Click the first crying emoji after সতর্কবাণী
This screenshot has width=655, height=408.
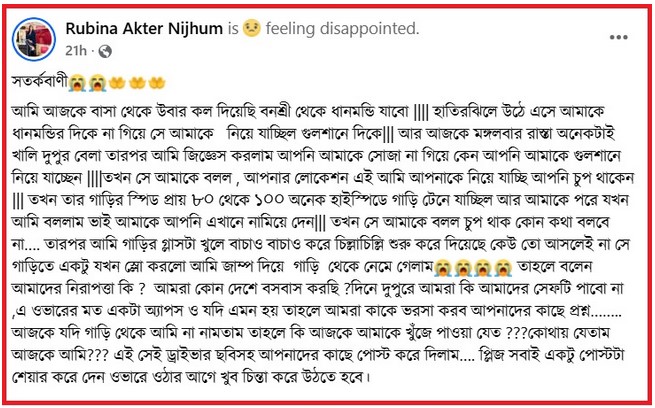pos(77,83)
